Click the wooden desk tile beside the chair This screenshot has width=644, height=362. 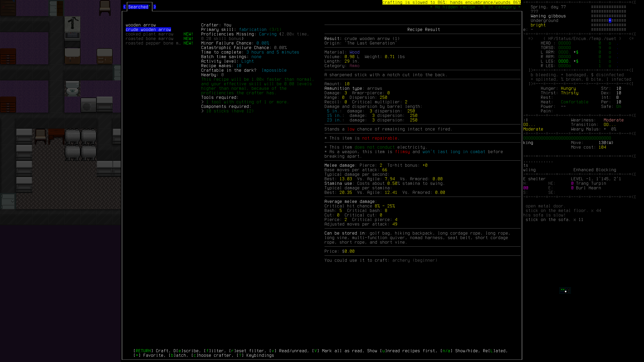point(56,136)
